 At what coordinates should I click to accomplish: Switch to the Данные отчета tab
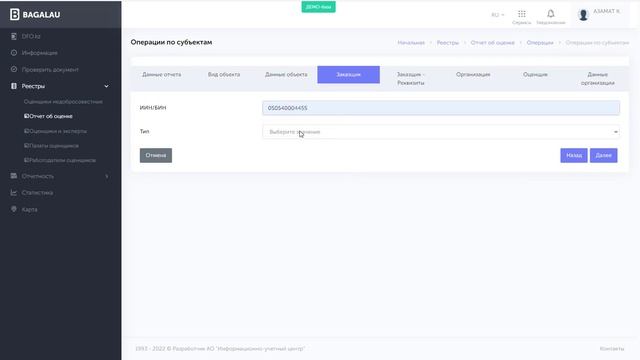(x=162, y=75)
